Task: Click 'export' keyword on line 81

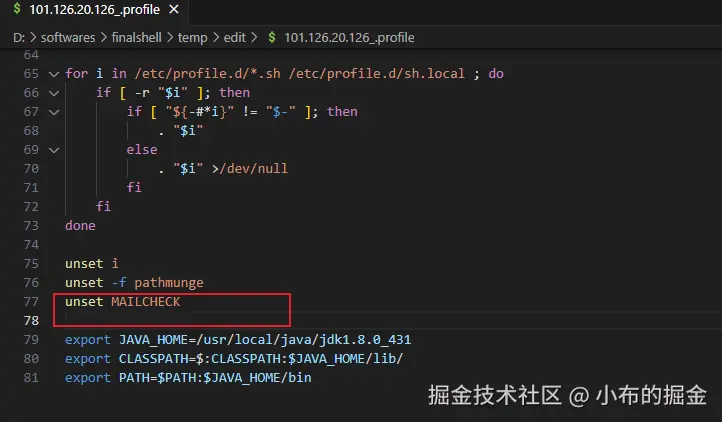Action: (x=87, y=378)
